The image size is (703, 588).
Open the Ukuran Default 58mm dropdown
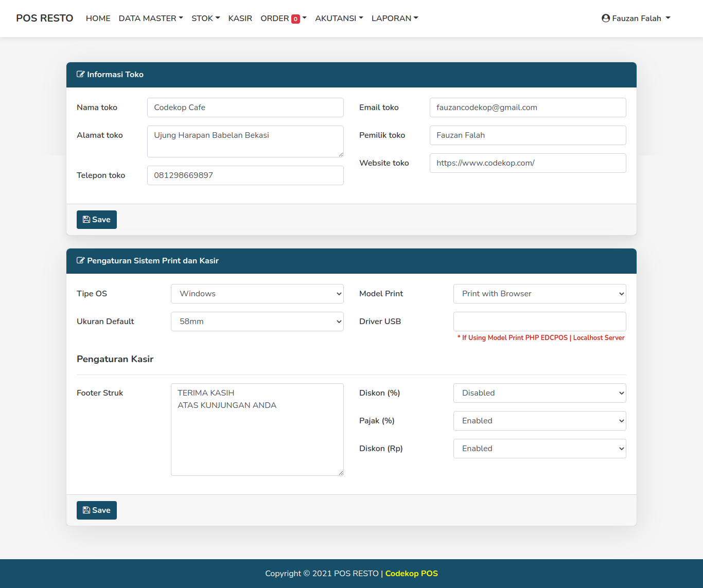coord(257,321)
